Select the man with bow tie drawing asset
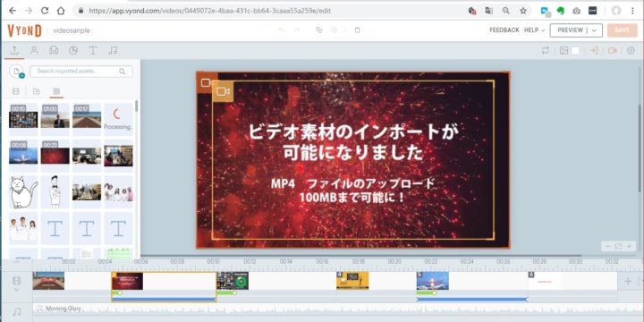The width and height of the screenshot is (644, 322). click(x=55, y=191)
